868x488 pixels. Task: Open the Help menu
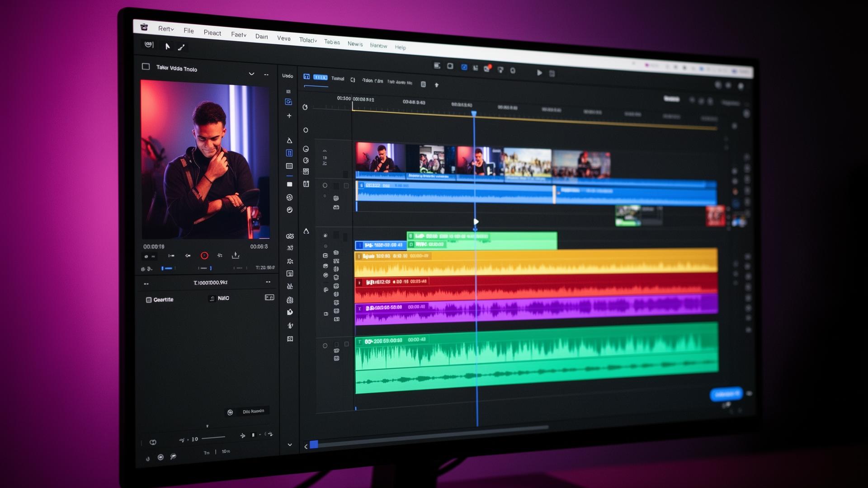pos(400,47)
